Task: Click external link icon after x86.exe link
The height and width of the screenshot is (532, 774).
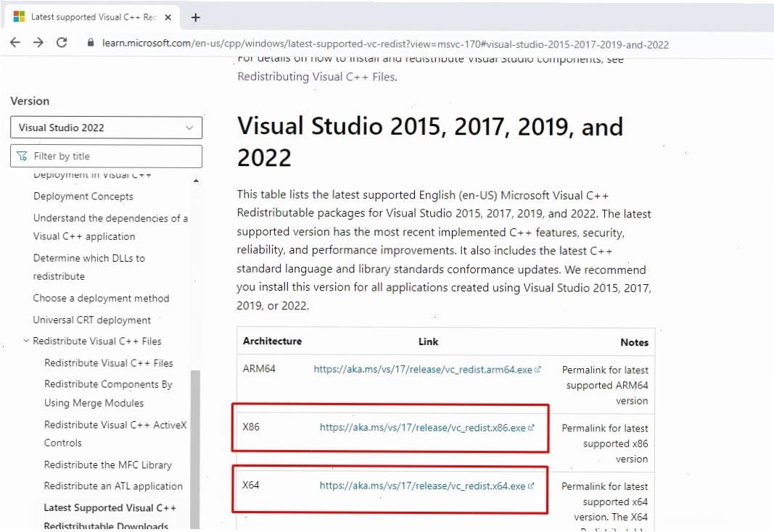Action: coord(531,428)
